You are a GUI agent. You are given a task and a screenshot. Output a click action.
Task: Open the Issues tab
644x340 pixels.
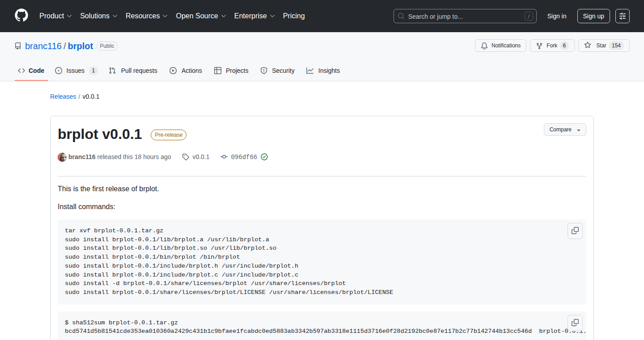pos(76,71)
